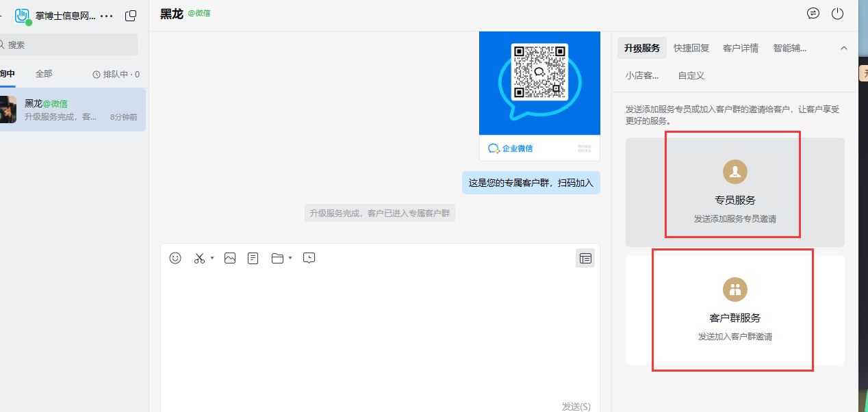868x412 pixels.
Task: Open the 黑龙 conversation in the list
Action: click(x=73, y=110)
